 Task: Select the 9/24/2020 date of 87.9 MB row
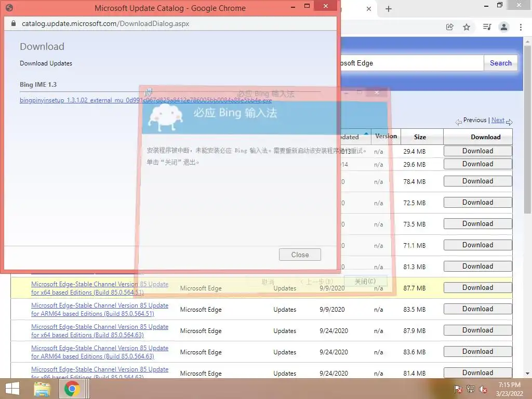(334, 331)
